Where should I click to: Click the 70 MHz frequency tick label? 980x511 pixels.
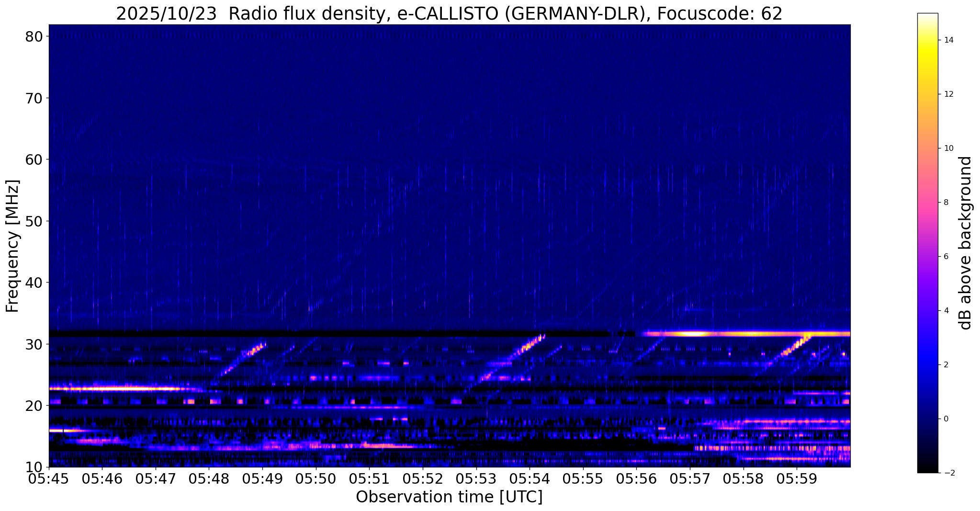tap(34, 98)
